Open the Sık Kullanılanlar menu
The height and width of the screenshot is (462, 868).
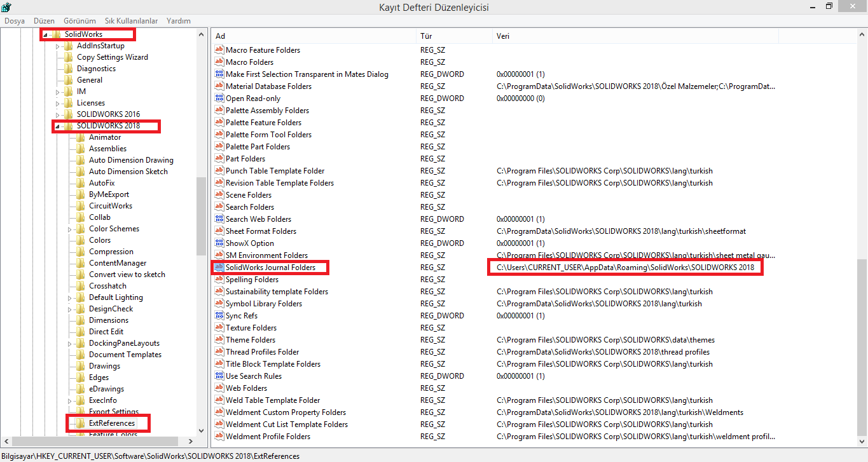pyautogui.click(x=132, y=21)
